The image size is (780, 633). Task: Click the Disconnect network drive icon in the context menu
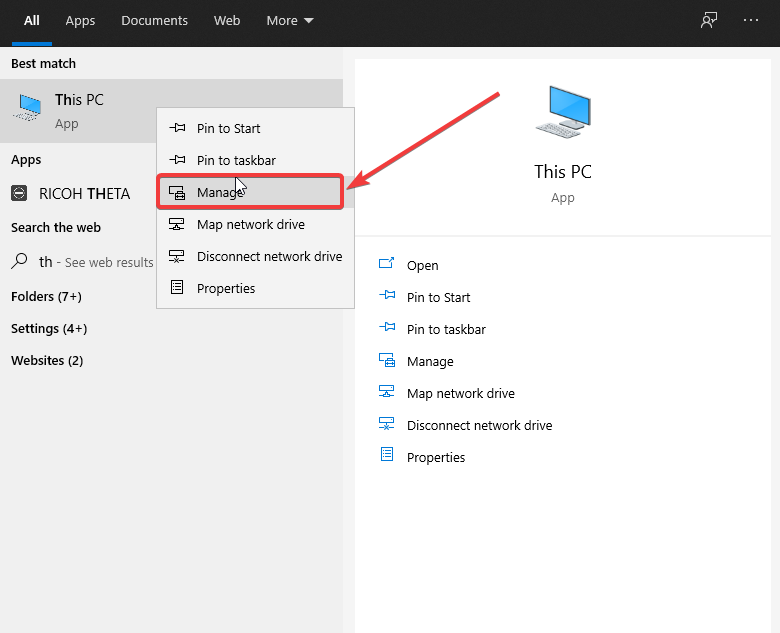click(x=177, y=256)
